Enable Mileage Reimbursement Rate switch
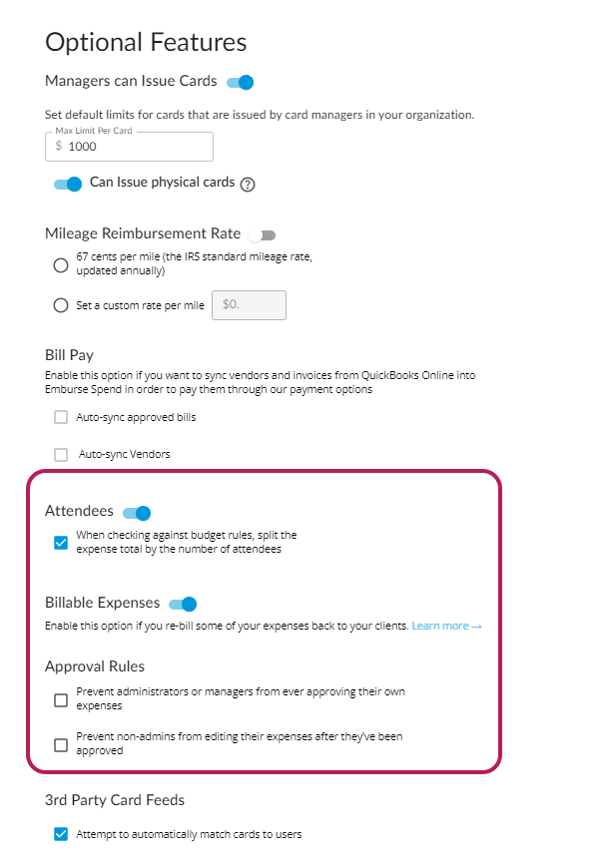 [262, 235]
